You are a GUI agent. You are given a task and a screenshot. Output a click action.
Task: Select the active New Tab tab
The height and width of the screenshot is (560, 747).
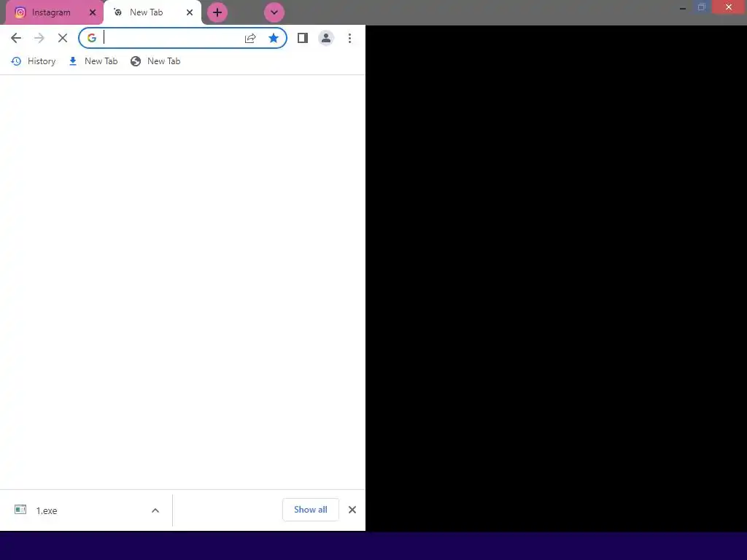coord(152,12)
